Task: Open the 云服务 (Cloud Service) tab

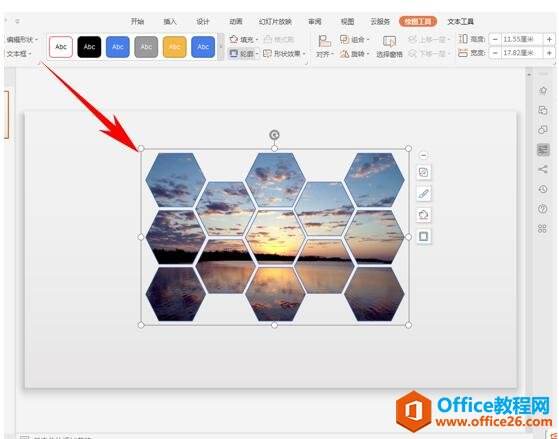Action: coord(380,21)
